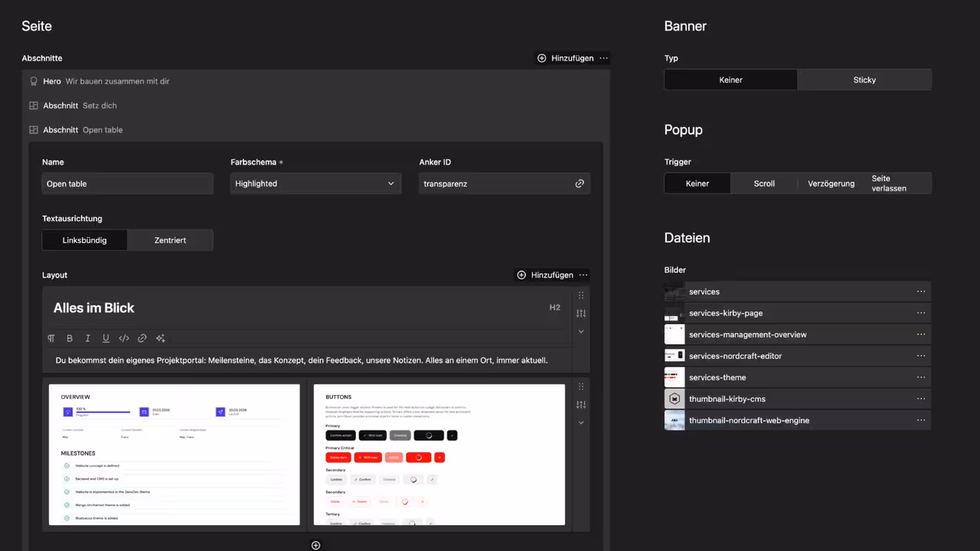Open heading level H2 selector
The image size is (980, 551).
(x=555, y=308)
